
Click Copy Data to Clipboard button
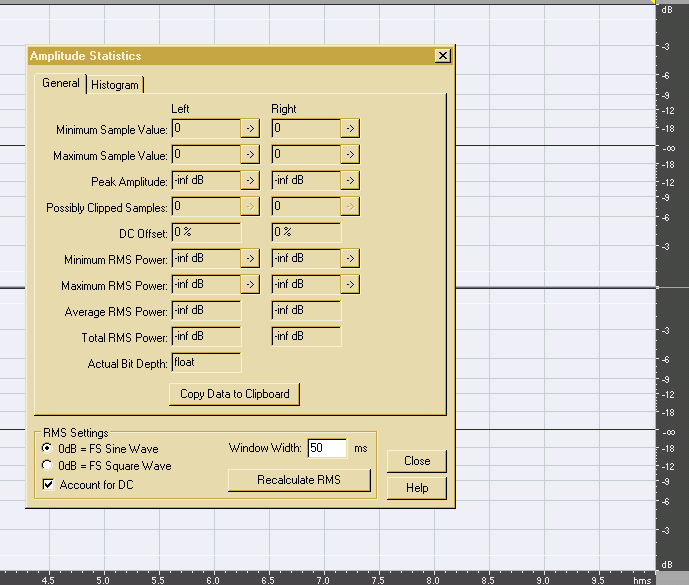click(x=235, y=394)
